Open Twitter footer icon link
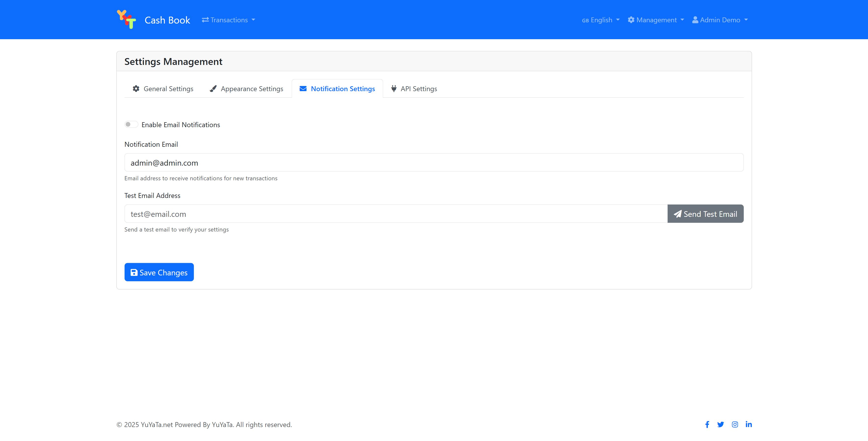 click(720, 425)
